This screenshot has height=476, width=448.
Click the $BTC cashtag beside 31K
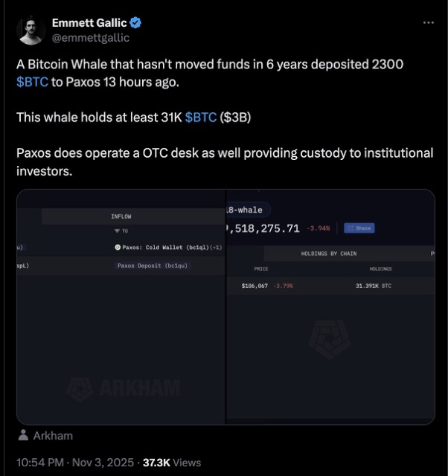tap(201, 116)
